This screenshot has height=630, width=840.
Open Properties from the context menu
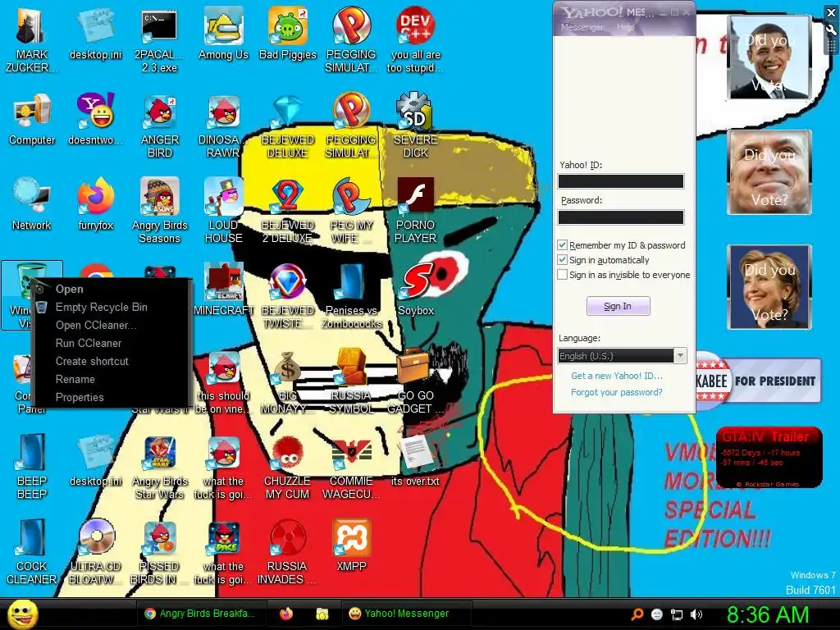[112, 398]
